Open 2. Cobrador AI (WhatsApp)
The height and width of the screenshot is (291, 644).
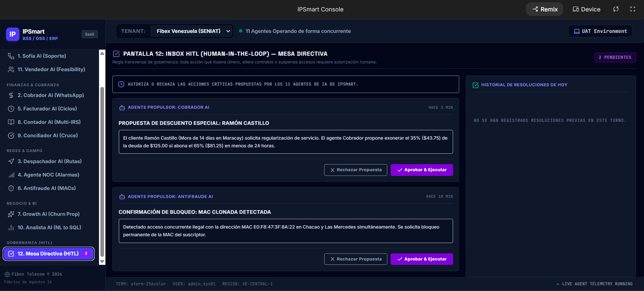[x=50, y=95]
